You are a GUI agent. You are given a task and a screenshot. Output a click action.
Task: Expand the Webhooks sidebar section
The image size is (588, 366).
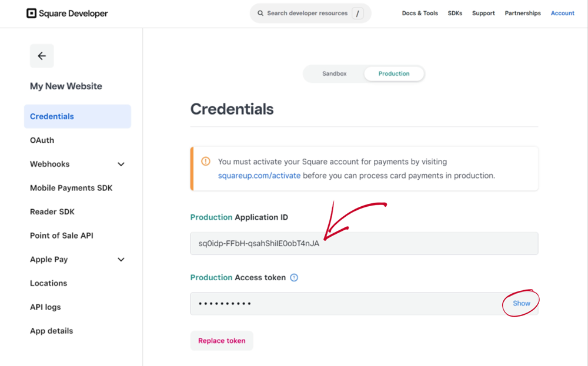(x=121, y=164)
